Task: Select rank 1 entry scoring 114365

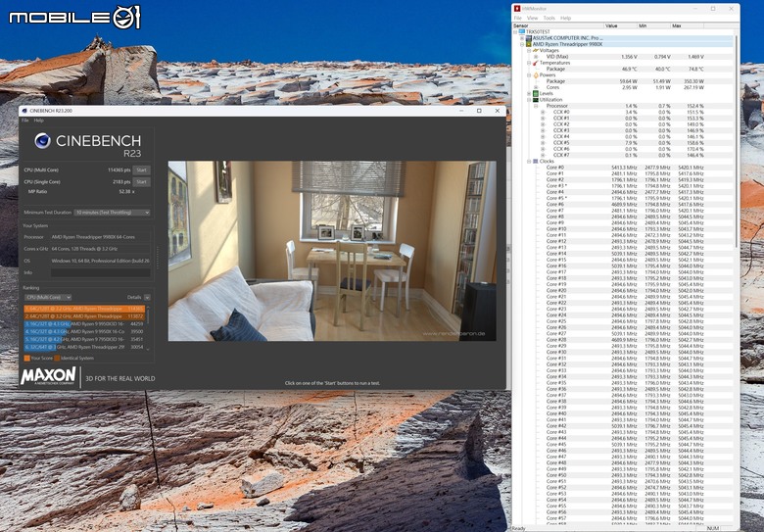Action: coord(84,309)
